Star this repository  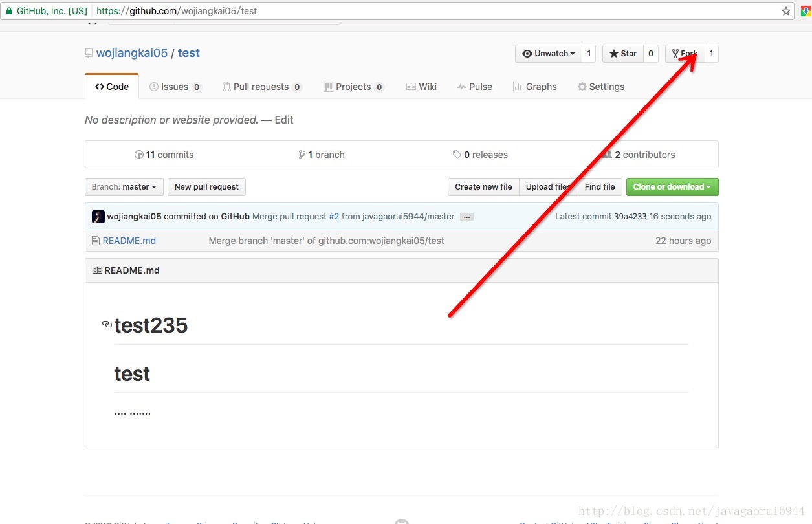click(622, 54)
